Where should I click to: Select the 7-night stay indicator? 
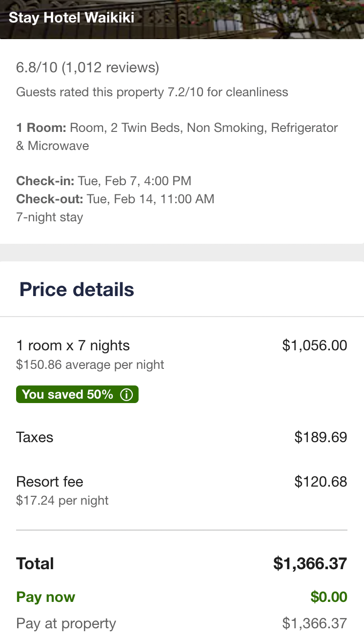pos(49,217)
